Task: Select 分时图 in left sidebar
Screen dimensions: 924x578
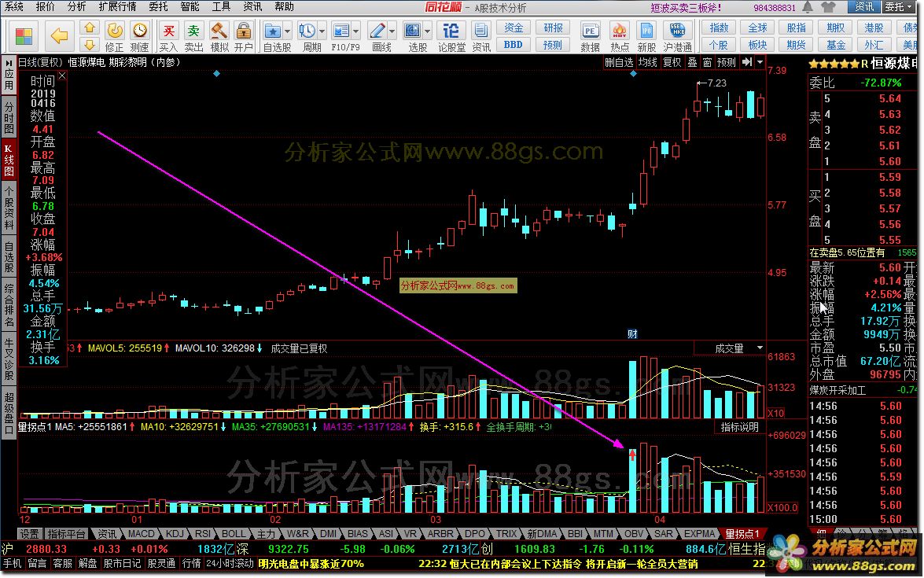Action: click(9, 117)
